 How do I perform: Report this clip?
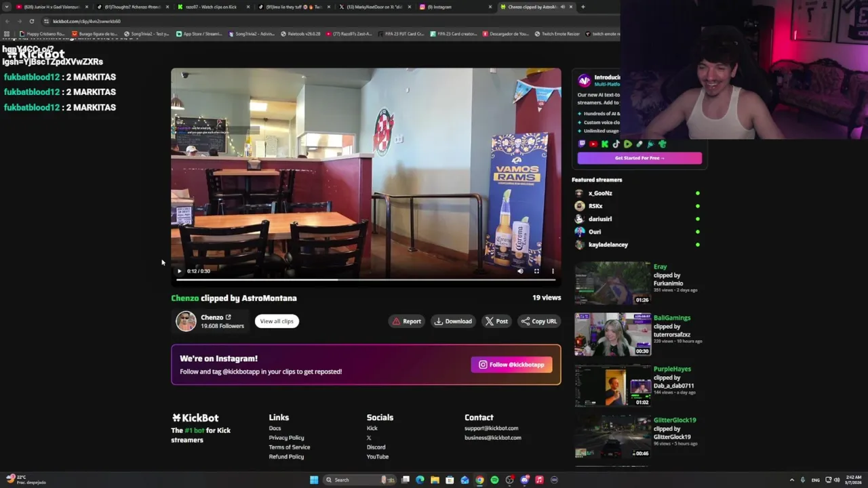point(407,321)
